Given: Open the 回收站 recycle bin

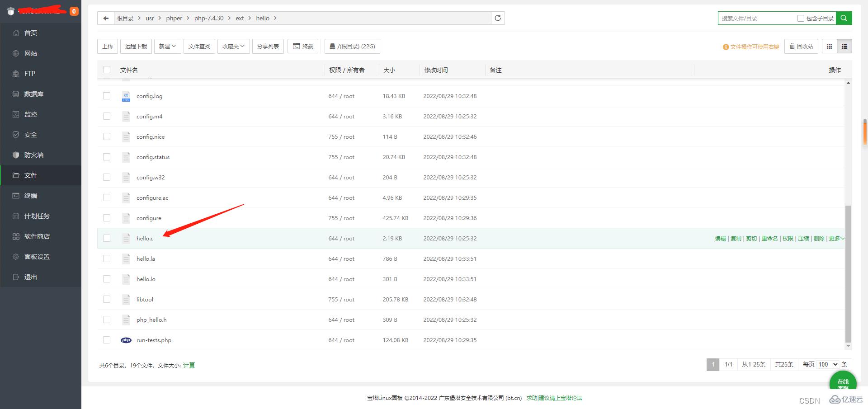Looking at the screenshot, I should (x=801, y=46).
